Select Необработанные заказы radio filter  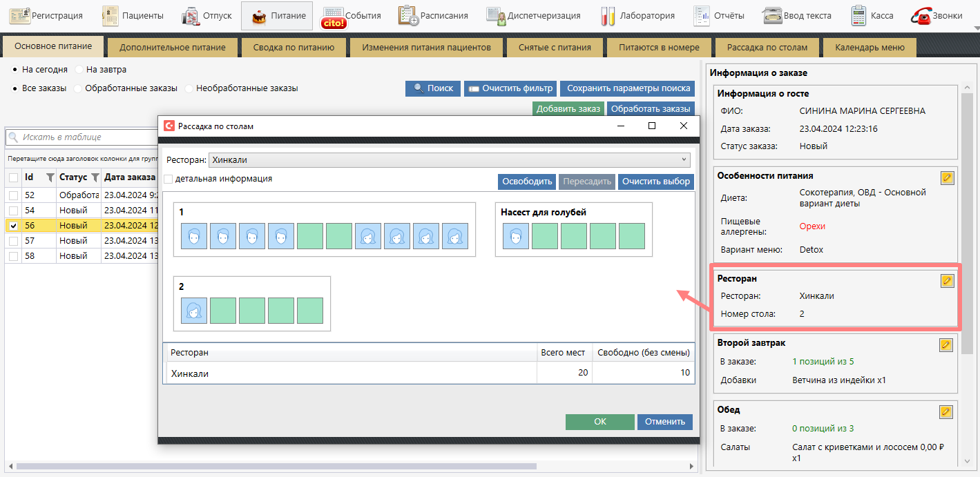click(189, 88)
